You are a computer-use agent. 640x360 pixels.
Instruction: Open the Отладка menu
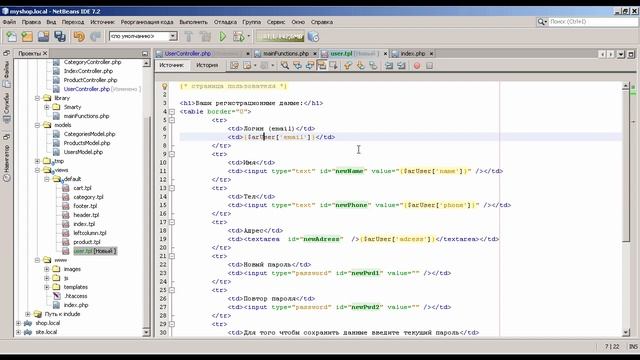[225, 22]
